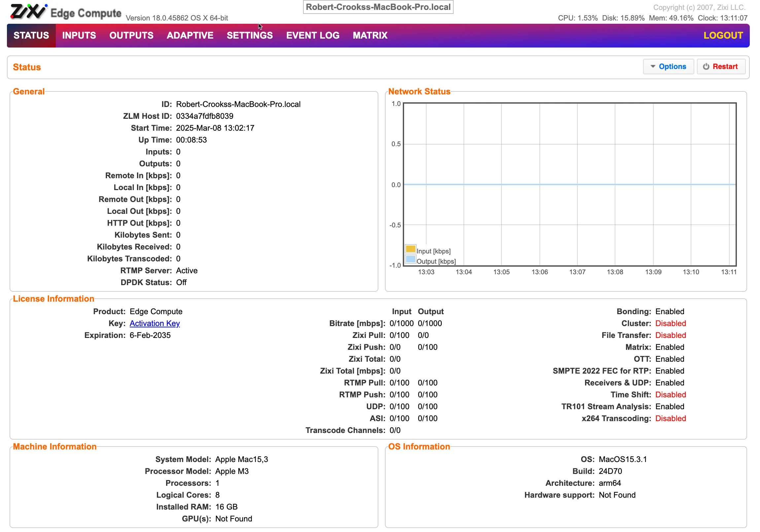Click the Zixi logo icon
The height and width of the screenshot is (532, 760).
click(29, 12)
